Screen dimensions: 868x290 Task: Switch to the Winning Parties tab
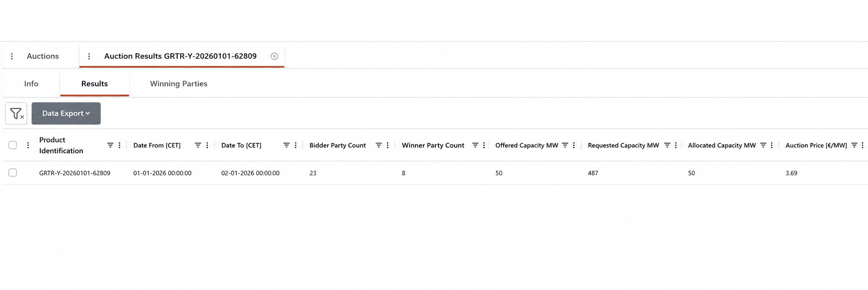(x=179, y=84)
